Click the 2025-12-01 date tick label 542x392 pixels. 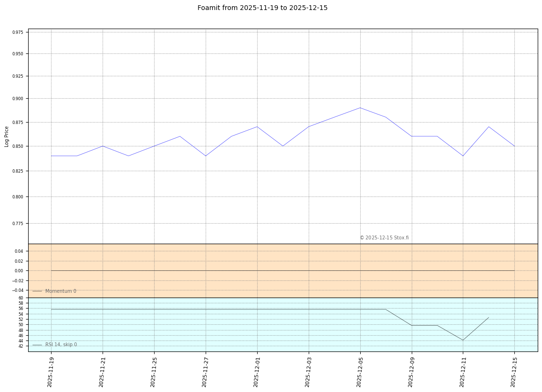pyautogui.click(x=256, y=371)
